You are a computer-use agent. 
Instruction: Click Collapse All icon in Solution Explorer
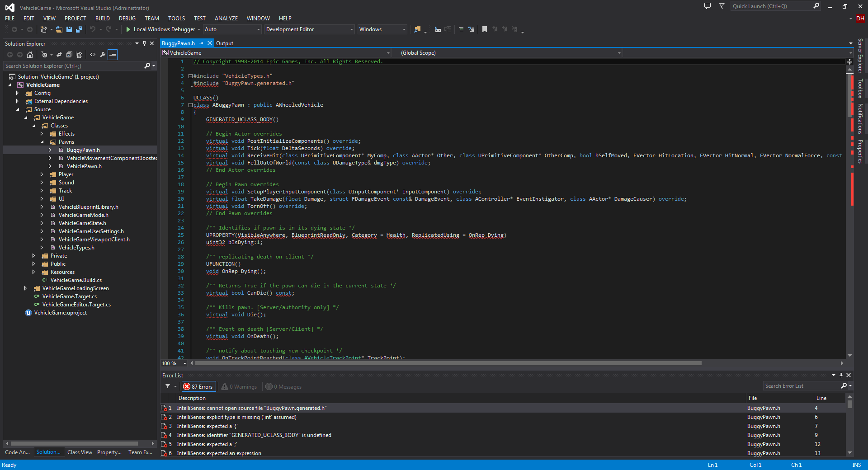click(x=69, y=55)
